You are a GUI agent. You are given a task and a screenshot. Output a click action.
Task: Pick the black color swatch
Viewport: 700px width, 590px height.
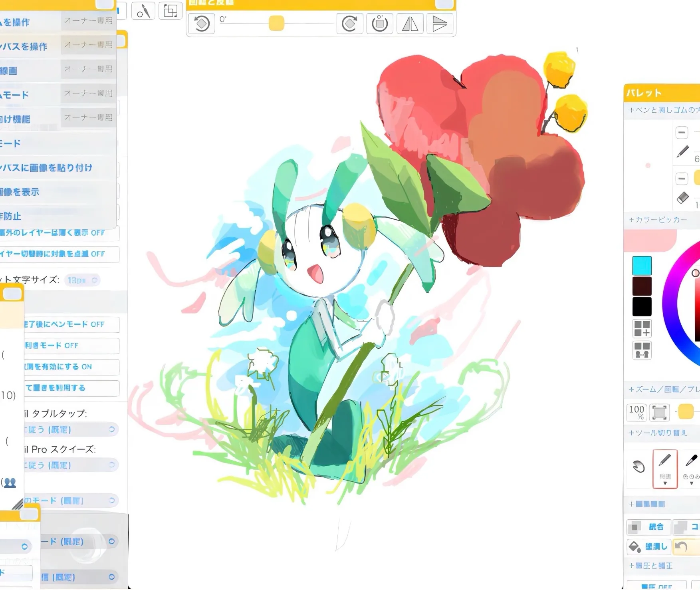pos(642,306)
